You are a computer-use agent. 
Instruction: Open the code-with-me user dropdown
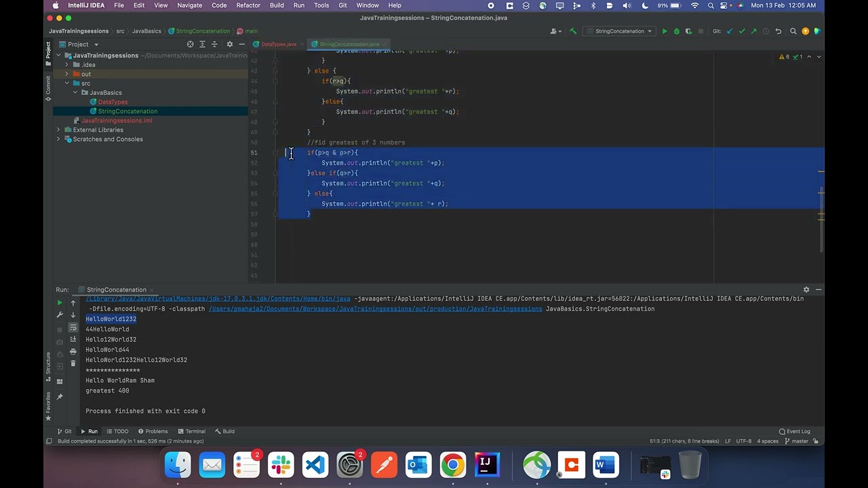tap(556, 31)
